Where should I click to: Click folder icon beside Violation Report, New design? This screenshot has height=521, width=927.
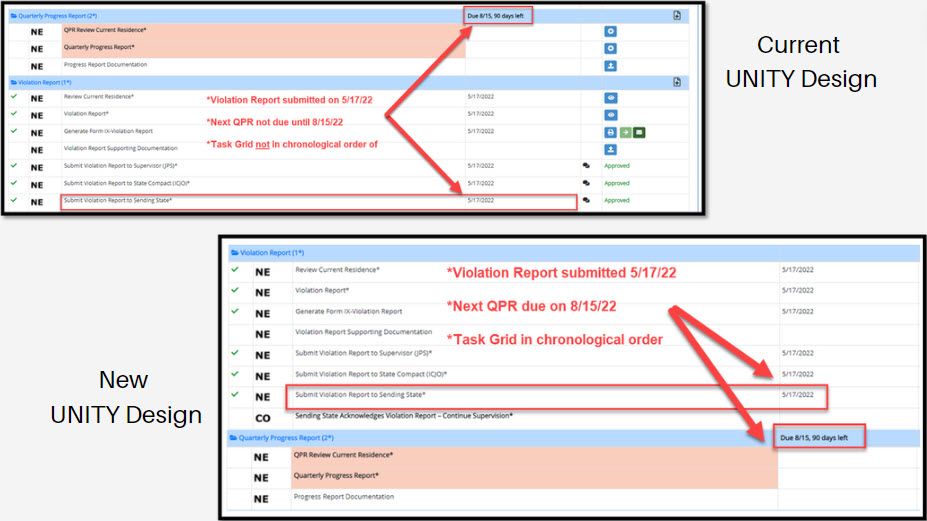coord(235,253)
